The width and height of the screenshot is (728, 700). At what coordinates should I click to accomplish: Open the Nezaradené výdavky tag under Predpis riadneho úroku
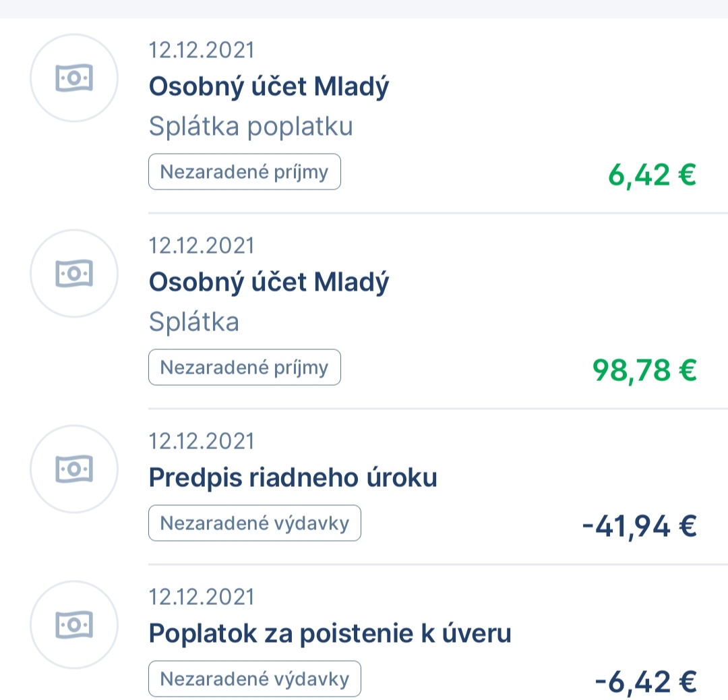[x=254, y=523]
